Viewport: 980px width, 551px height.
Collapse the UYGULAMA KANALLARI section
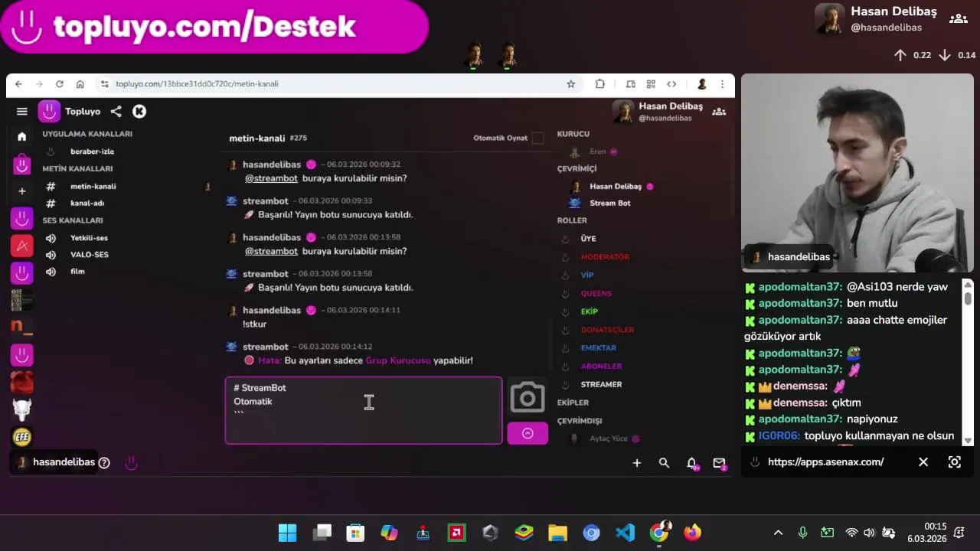pyautogui.click(x=87, y=134)
